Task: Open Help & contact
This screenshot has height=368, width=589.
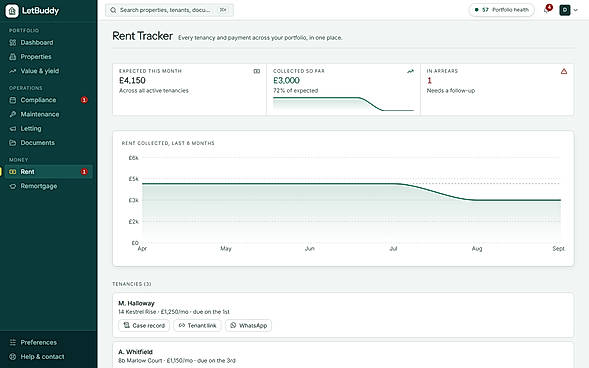Action: [49, 357]
